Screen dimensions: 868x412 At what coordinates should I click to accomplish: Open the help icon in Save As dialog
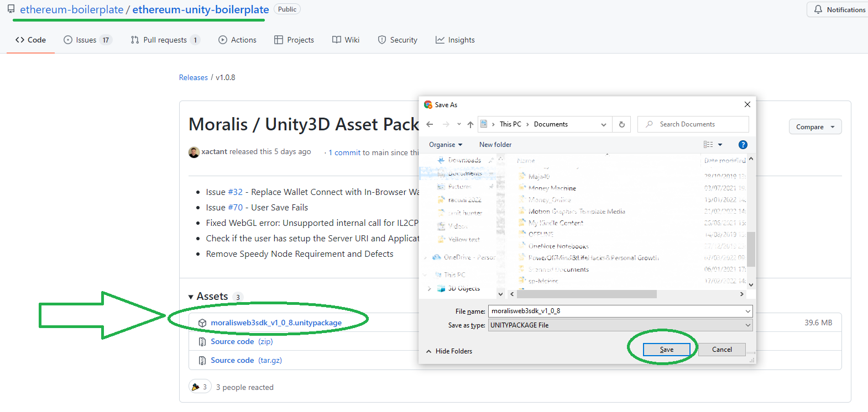(x=743, y=145)
